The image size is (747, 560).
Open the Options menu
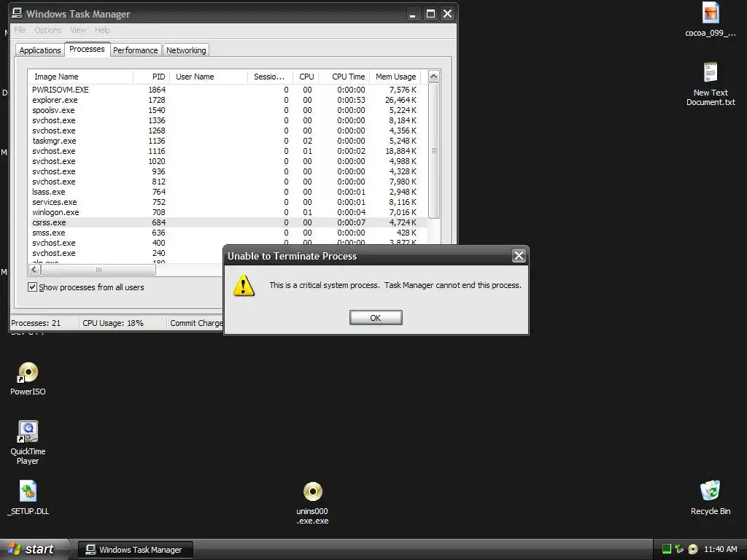coord(48,30)
